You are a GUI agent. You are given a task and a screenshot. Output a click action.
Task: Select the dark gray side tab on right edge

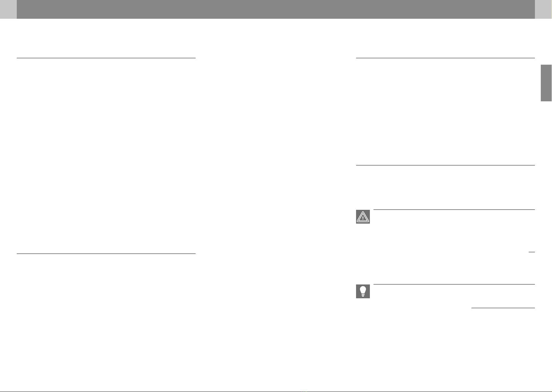point(546,83)
